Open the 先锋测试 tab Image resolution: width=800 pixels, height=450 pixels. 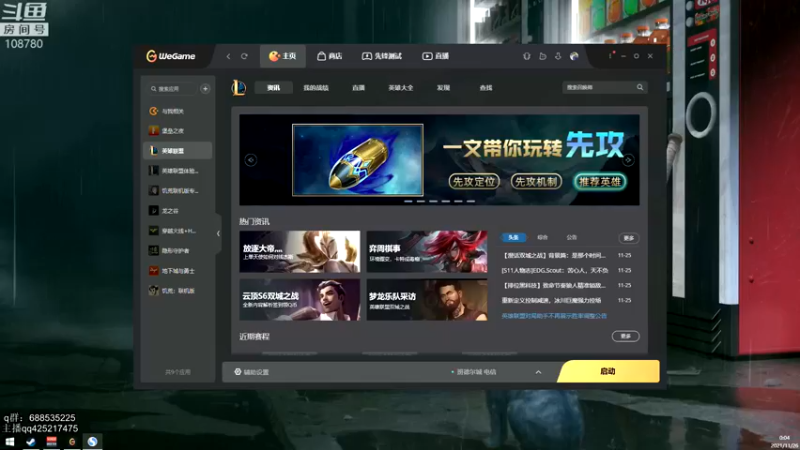tap(382, 56)
